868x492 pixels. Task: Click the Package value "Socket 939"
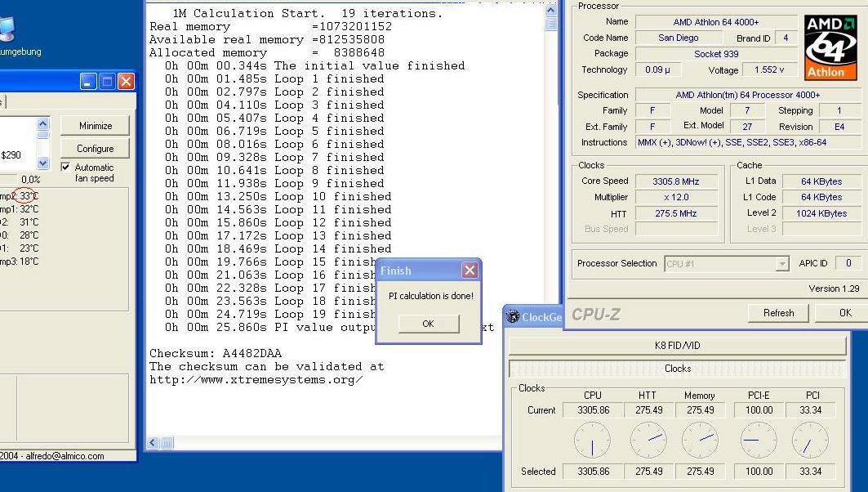(716, 54)
